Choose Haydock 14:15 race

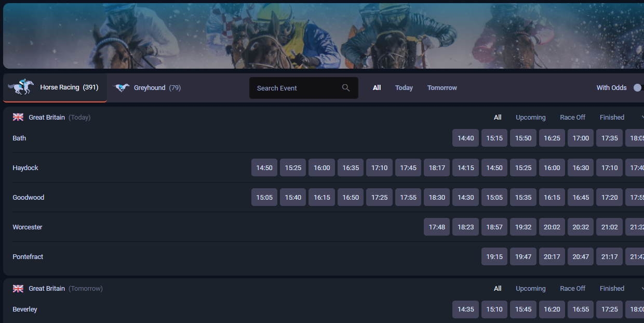[465, 167]
